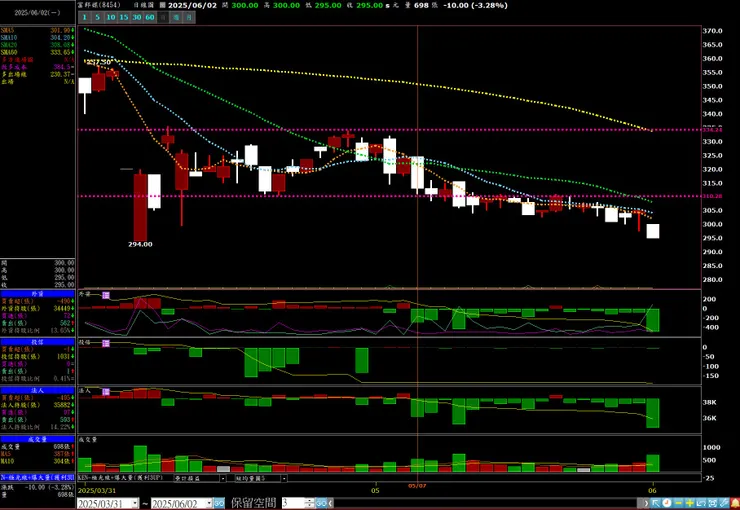Click the round clock icon in toolbar
The width and height of the screenshot is (740, 510).
pyautogui.click(x=667, y=503)
